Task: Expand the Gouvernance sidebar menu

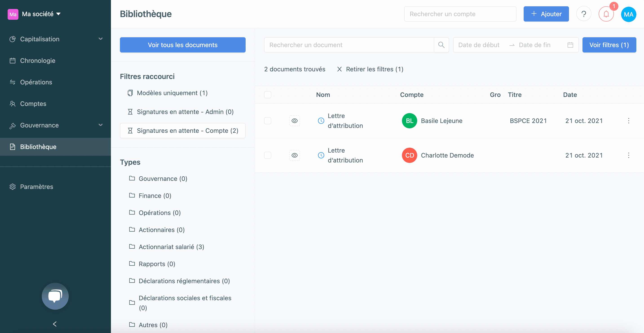Action: (x=55, y=125)
